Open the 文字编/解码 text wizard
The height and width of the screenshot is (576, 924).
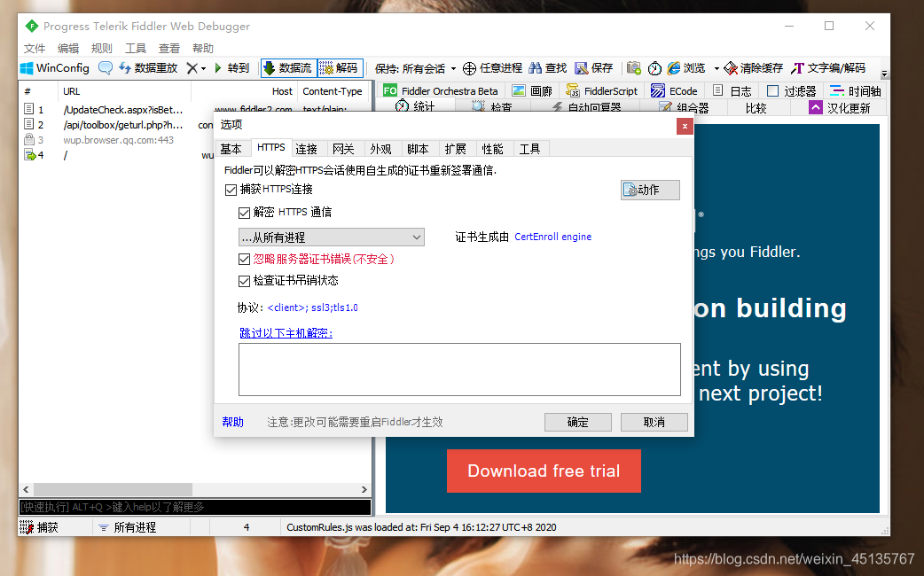tap(828, 68)
